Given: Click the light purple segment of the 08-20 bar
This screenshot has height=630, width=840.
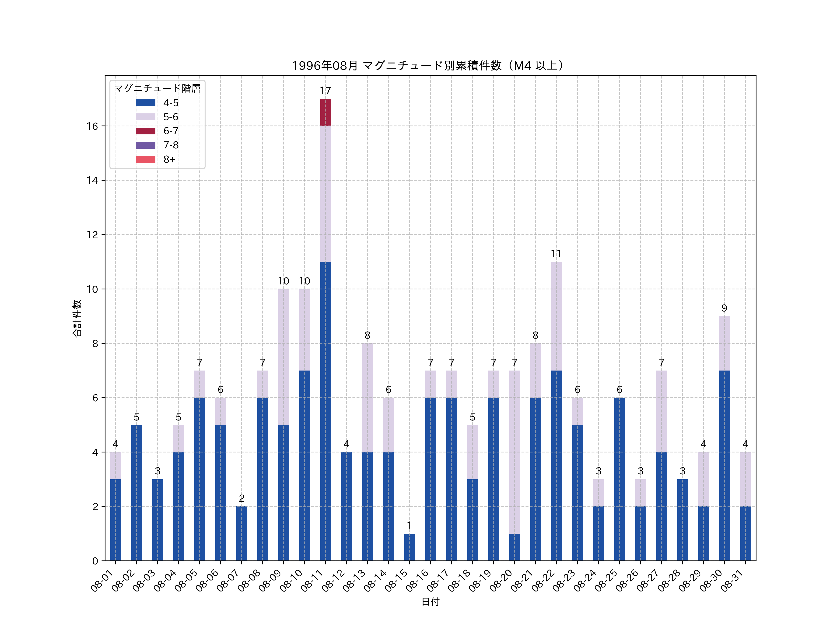Looking at the screenshot, I should pos(514,452).
